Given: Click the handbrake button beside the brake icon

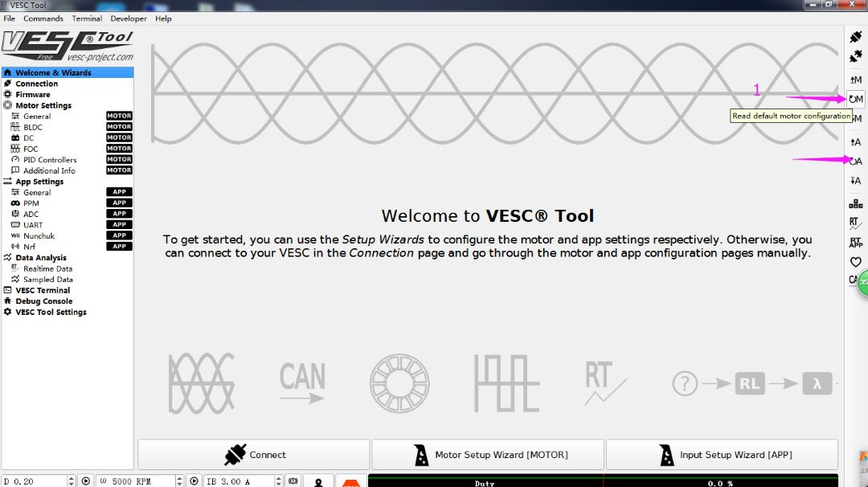Looking at the screenshot, I should 318,481.
